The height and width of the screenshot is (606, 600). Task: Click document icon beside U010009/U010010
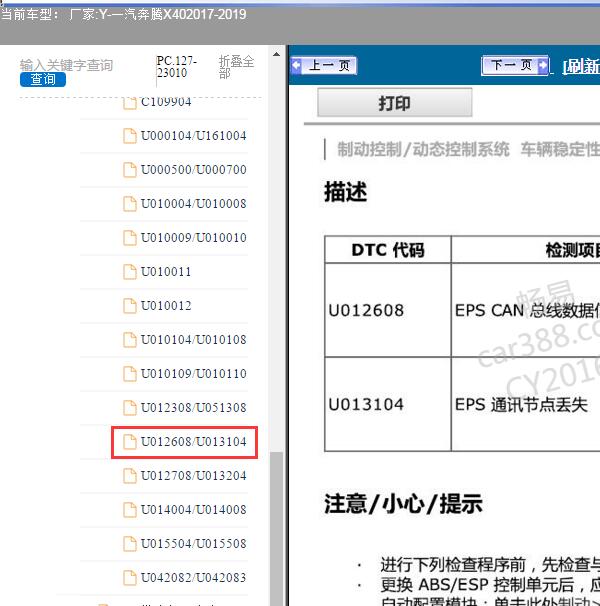pos(130,238)
